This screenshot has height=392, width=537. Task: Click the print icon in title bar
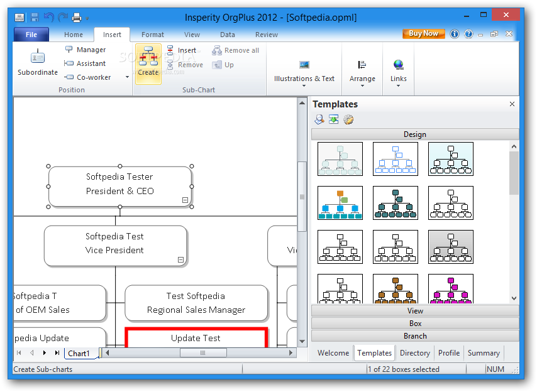point(76,17)
